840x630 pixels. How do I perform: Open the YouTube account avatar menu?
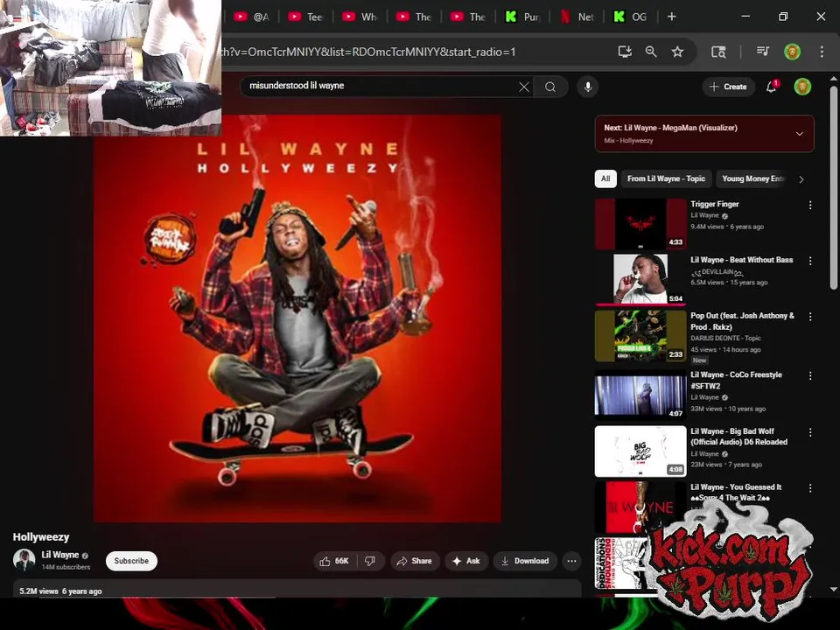coord(802,87)
